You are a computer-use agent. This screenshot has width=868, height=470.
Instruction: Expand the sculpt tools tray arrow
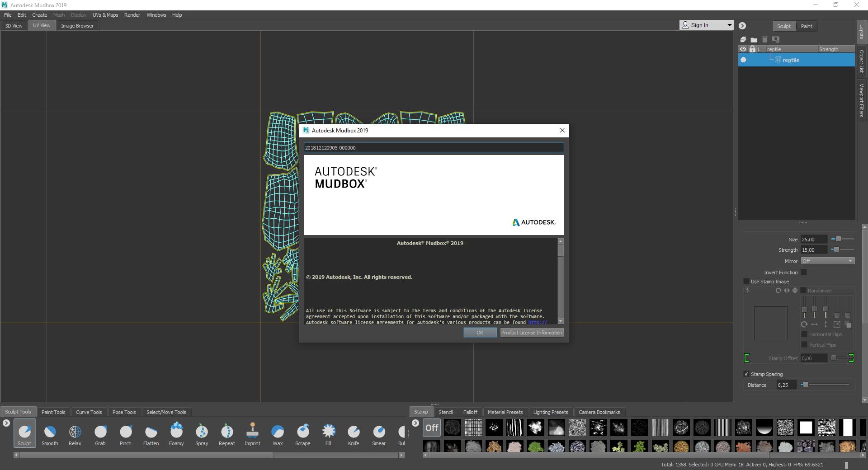tap(6, 423)
